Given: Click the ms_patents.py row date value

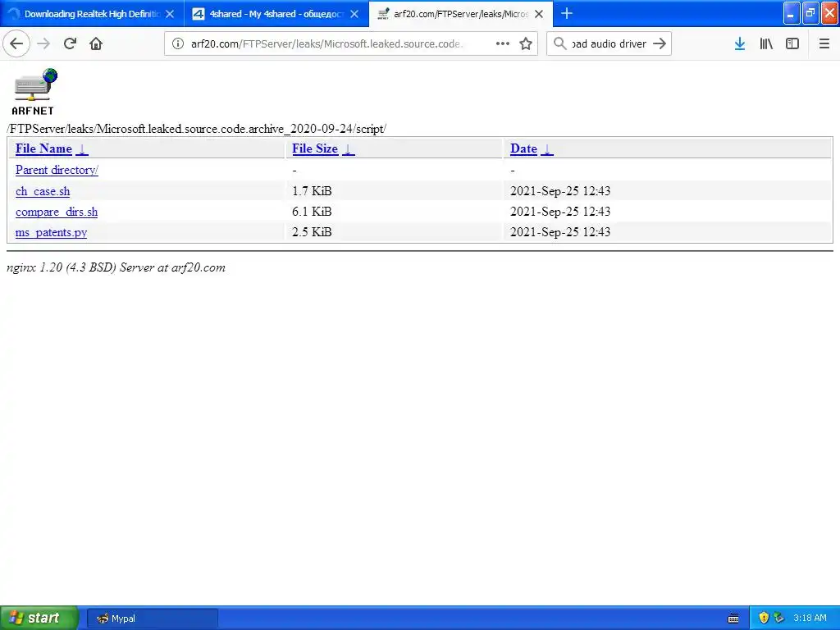Looking at the screenshot, I should coord(559,231).
